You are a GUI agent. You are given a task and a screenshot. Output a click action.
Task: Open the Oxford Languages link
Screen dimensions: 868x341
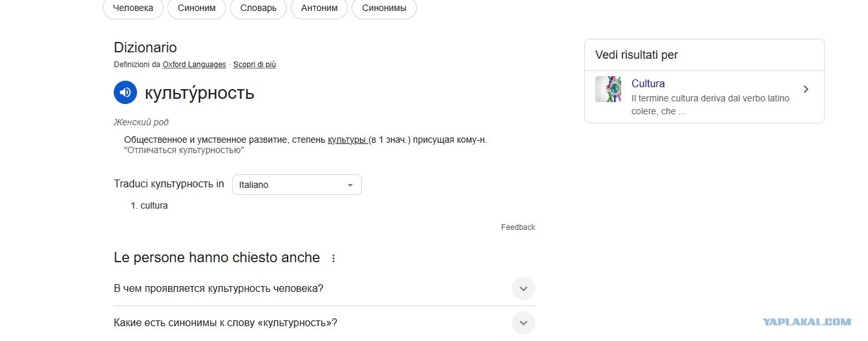pos(195,65)
